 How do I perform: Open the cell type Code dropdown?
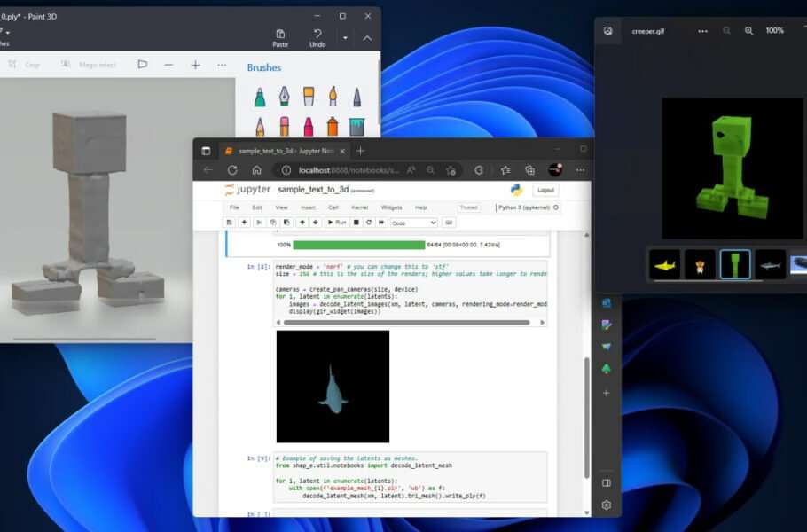click(414, 223)
